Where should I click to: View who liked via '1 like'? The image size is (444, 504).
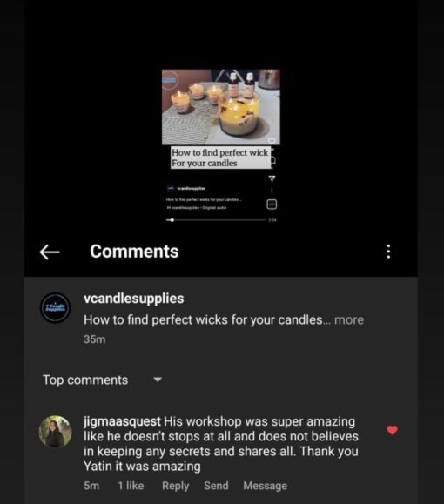click(x=131, y=486)
